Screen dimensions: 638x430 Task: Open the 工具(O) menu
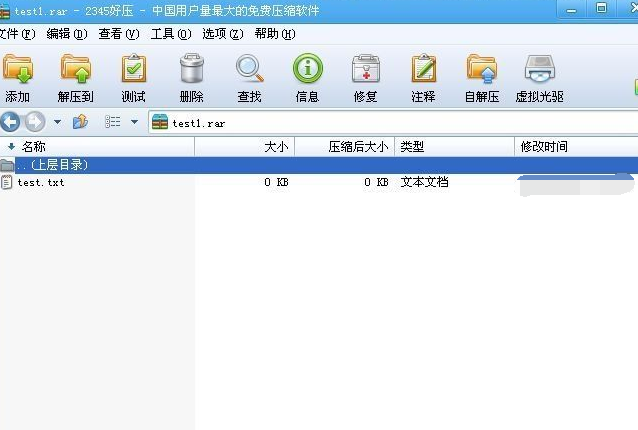[x=171, y=34]
